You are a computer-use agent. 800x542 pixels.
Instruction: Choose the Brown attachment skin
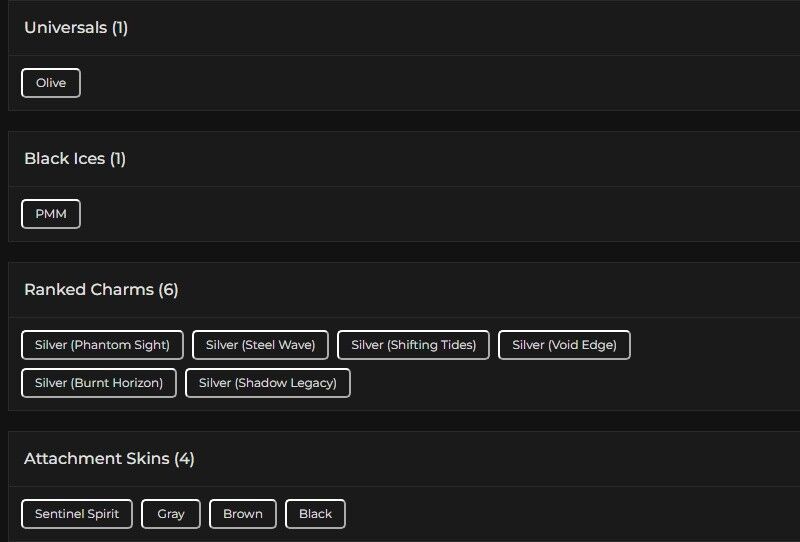tap(243, 514)
